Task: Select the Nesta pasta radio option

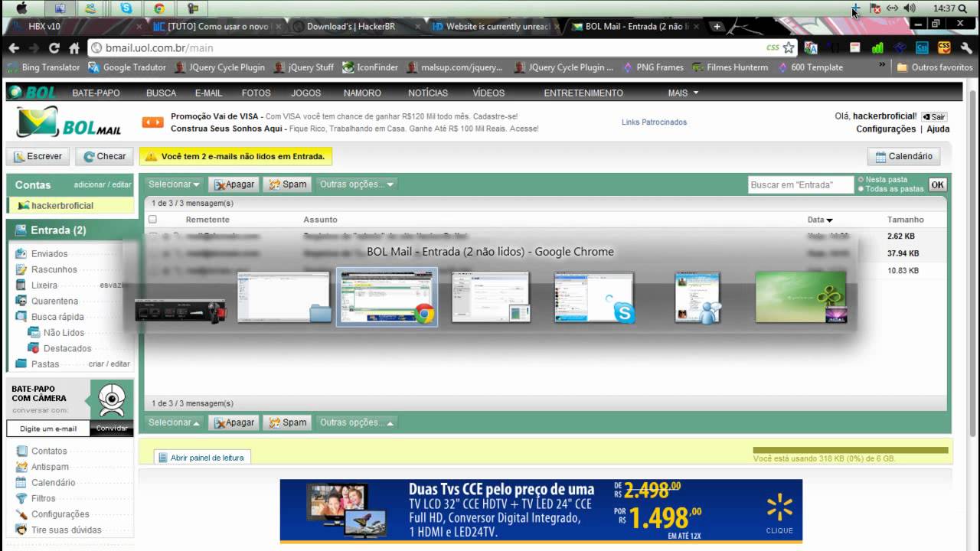Action: [861, 180]
